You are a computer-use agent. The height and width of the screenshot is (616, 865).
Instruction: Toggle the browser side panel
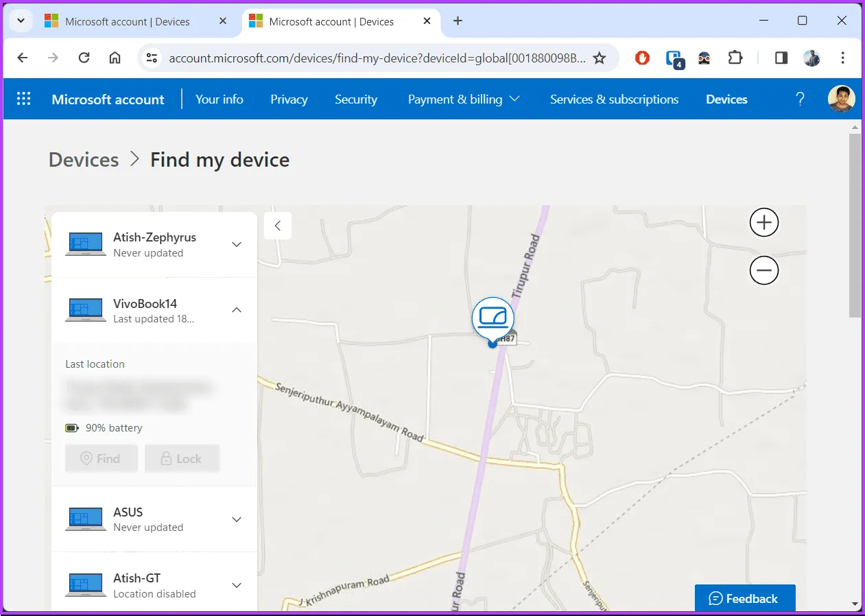pos(781,58)
